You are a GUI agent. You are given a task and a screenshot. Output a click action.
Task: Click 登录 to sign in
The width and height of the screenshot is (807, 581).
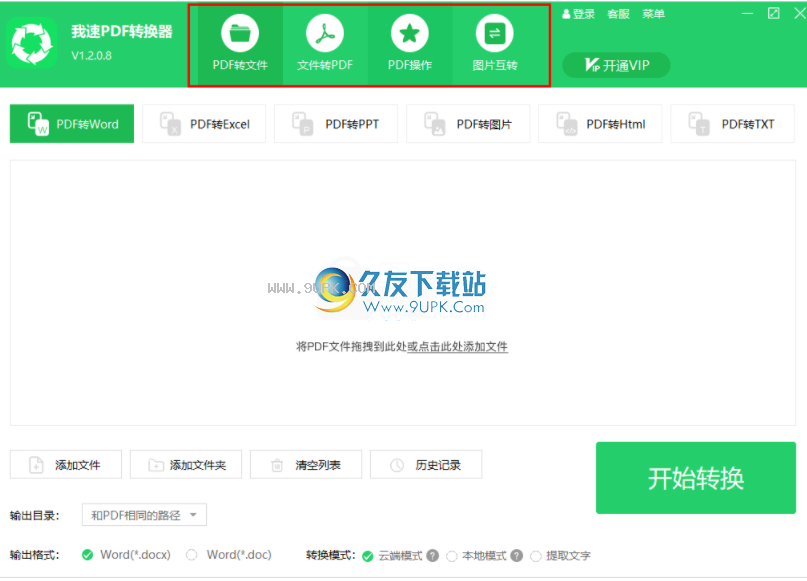coord(584,14)
